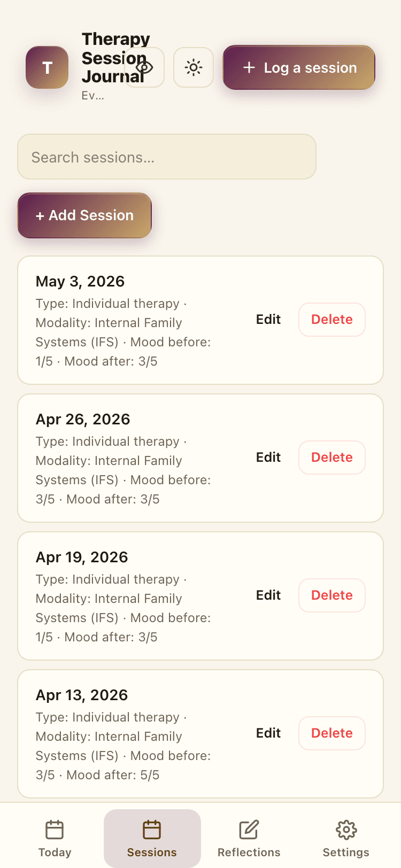401x868 pixels.
Task: Open Today tab calendar icon
Action: tap(55, 830)
